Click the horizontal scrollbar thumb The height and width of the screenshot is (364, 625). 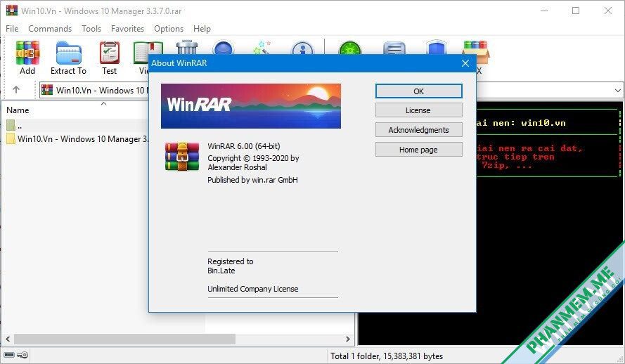click(124, 339)
